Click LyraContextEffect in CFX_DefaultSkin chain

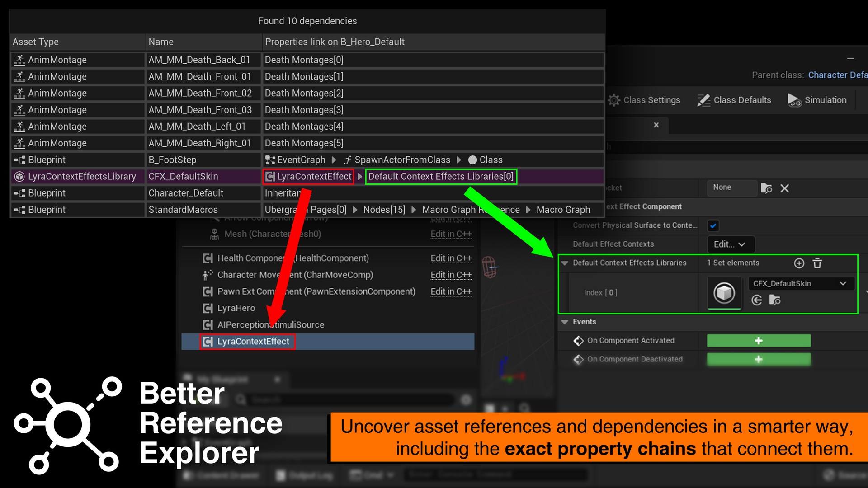click(x=308, y=177)
